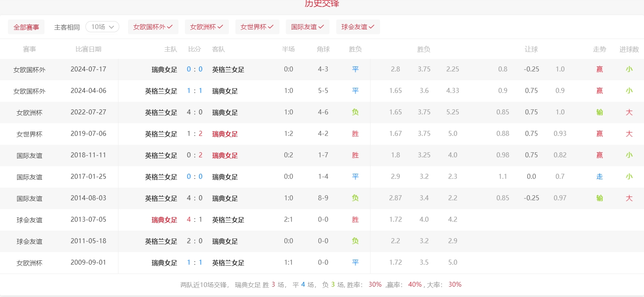Click the 进球数 column header
The height and width of the screenshot is (297, 644).
pyautogui.click(x=629, y=49)
